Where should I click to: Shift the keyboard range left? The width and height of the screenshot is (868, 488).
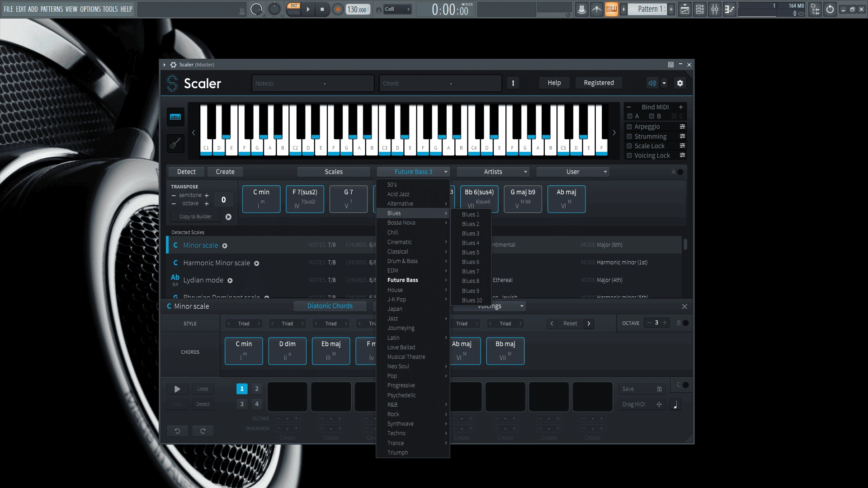[x=193, y=132]
